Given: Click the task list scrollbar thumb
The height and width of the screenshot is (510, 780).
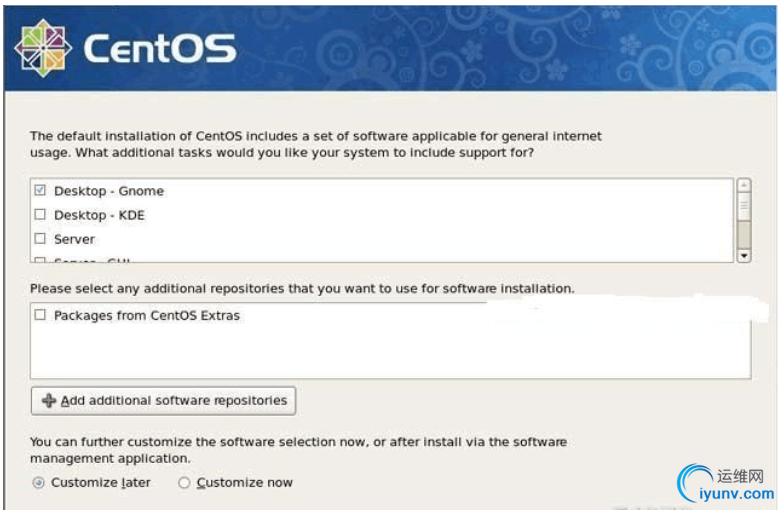Looking at the screenshot, I should pyautogui.click(x=744, y=207).
